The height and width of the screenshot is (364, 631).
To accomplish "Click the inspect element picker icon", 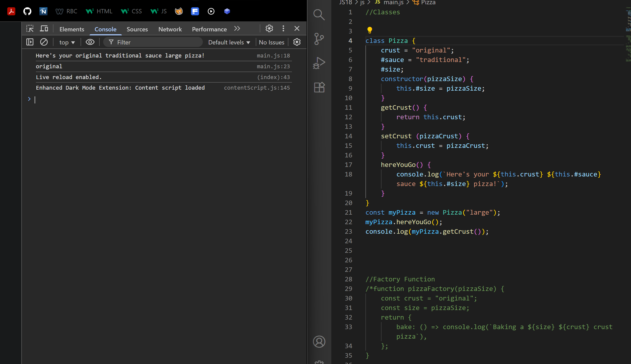I will 30,29.
